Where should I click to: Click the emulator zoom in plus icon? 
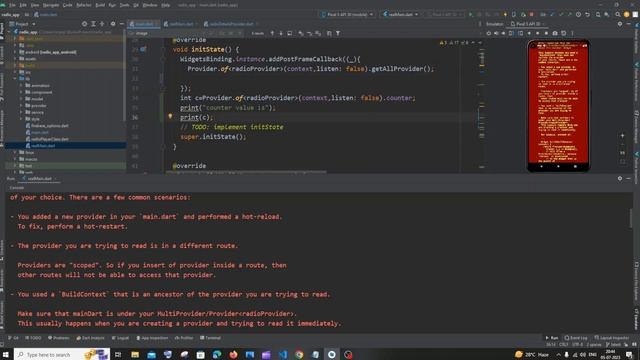click(622, 136)
